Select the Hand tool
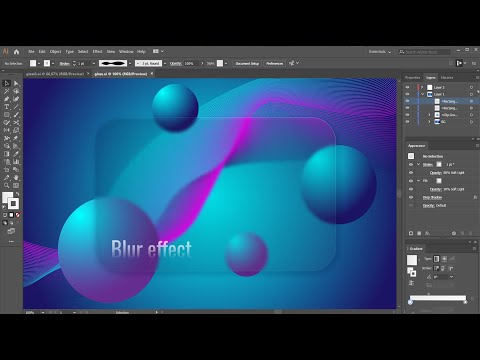Viewport: 480px width, 360px height. (16, 178)
